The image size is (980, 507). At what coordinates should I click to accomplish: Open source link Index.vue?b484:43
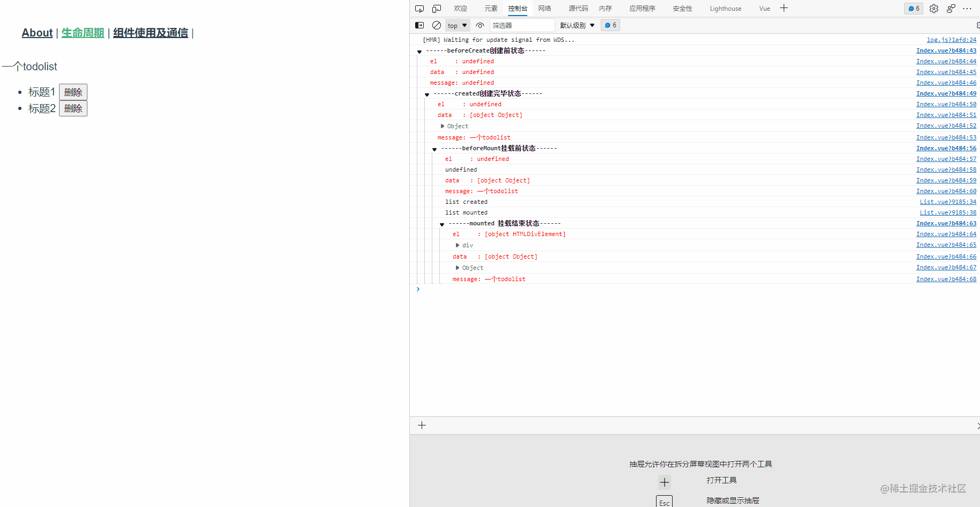[946, 50]
